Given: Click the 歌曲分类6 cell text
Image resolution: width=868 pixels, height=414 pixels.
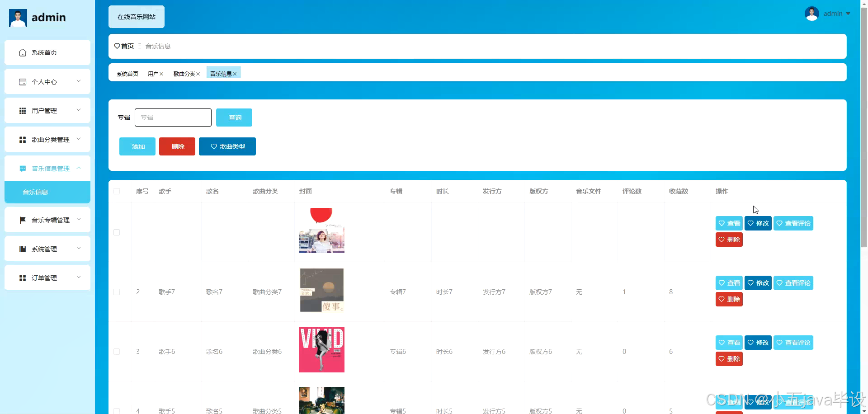Looking at the screenshot, I should [x=267, y=352].
